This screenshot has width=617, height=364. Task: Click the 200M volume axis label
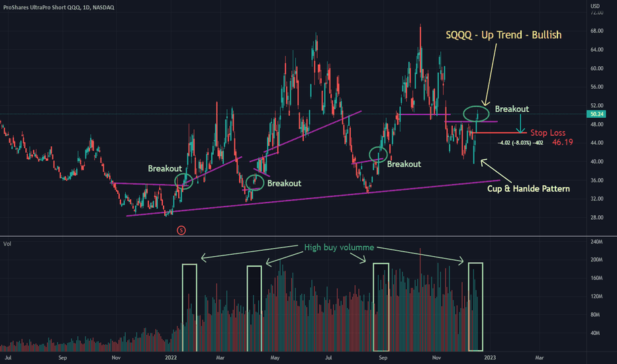pyautogui.click(x=596, y=259)
